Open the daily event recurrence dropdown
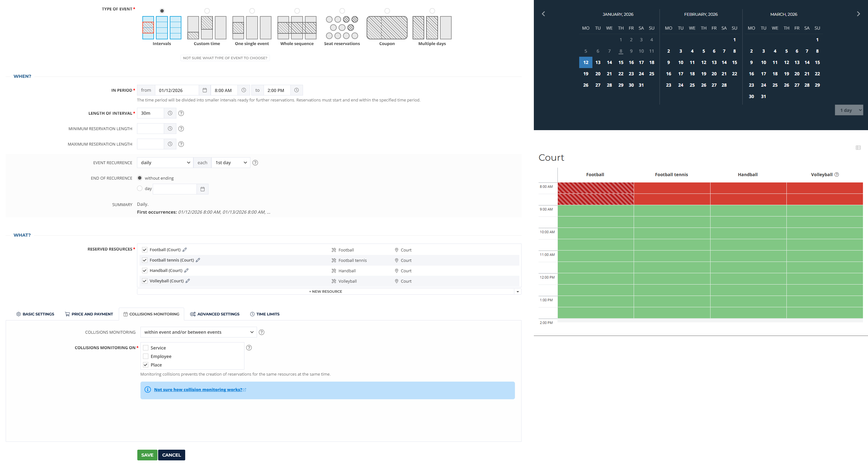 (x=165, y=163)
